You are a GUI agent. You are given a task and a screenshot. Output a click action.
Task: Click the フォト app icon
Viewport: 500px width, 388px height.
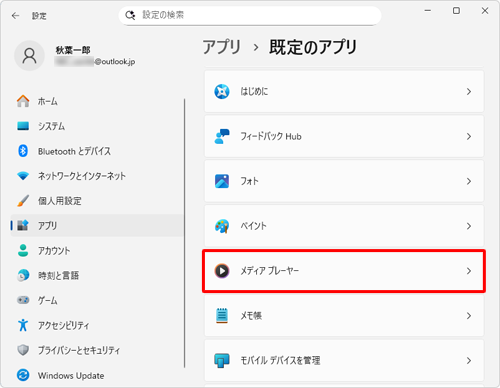click(222, 181)
